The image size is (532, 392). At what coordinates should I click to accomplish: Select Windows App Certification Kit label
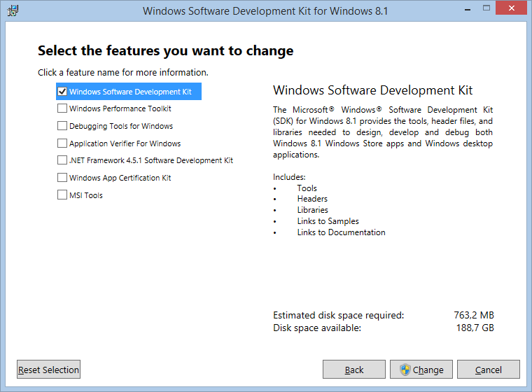[120, 178]
